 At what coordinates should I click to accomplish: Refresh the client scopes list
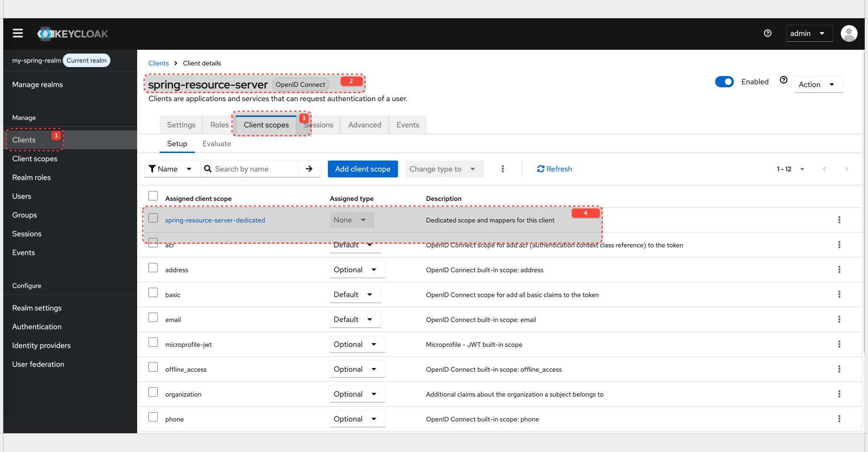point(554,169)
